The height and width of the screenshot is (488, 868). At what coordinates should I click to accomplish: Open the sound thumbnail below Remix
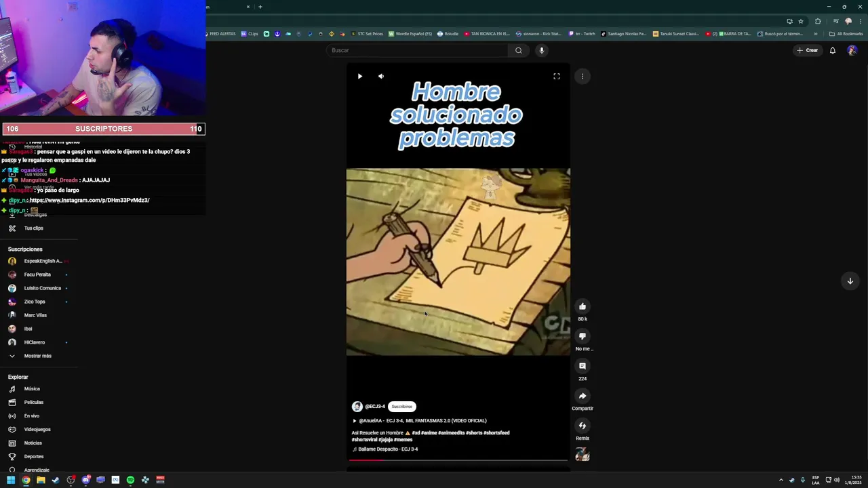point(583,455)
